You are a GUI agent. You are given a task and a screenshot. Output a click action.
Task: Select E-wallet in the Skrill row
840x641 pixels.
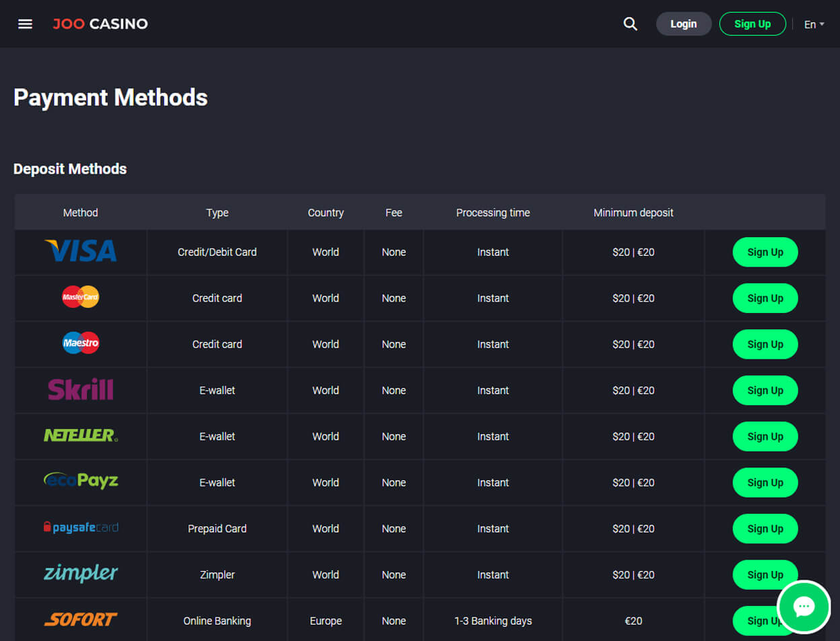[217, 391]
